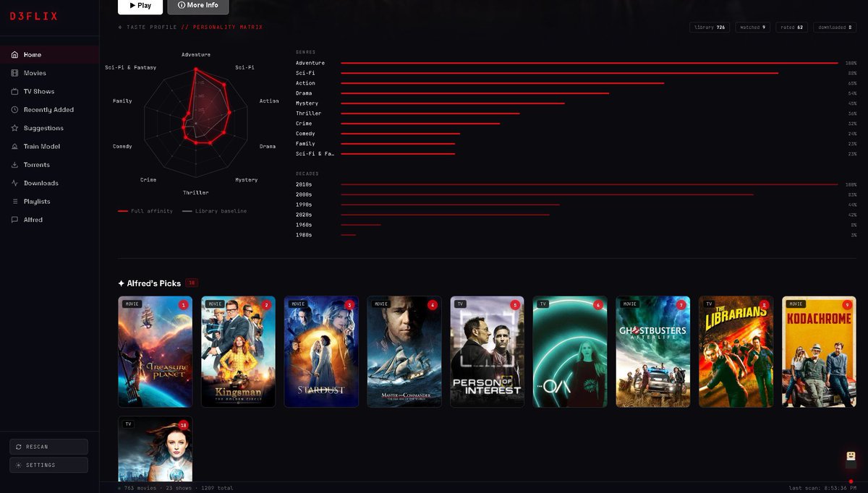The image size is (868, 493).
Task: Click the 763 movies status bar text
Action: click(x=140, y=488)
